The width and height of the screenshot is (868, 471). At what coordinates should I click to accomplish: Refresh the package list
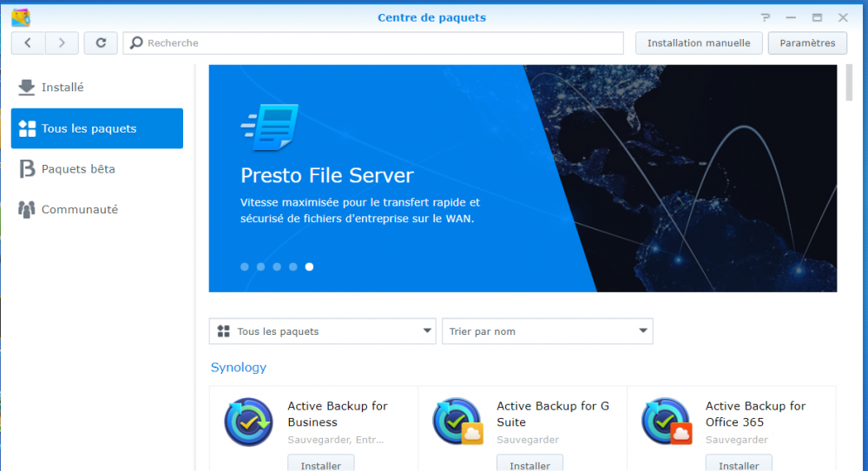(101, 43)
